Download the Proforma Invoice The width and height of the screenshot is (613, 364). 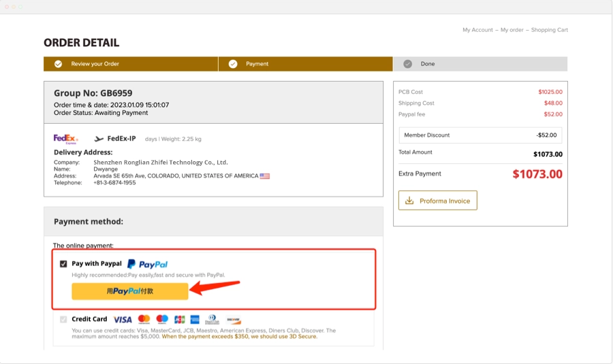(438, 201)
